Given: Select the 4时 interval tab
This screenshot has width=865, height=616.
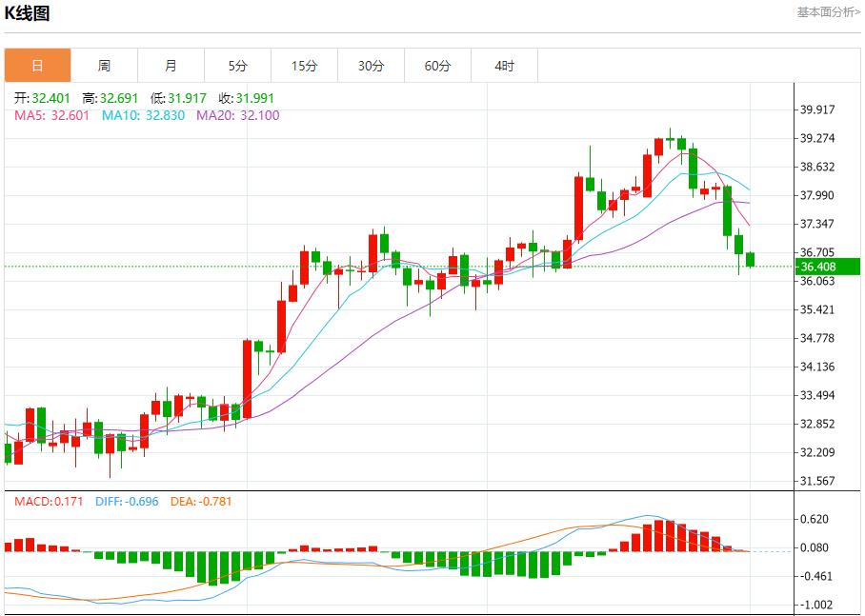Looking at the screenshot, I should pos(504,66).
